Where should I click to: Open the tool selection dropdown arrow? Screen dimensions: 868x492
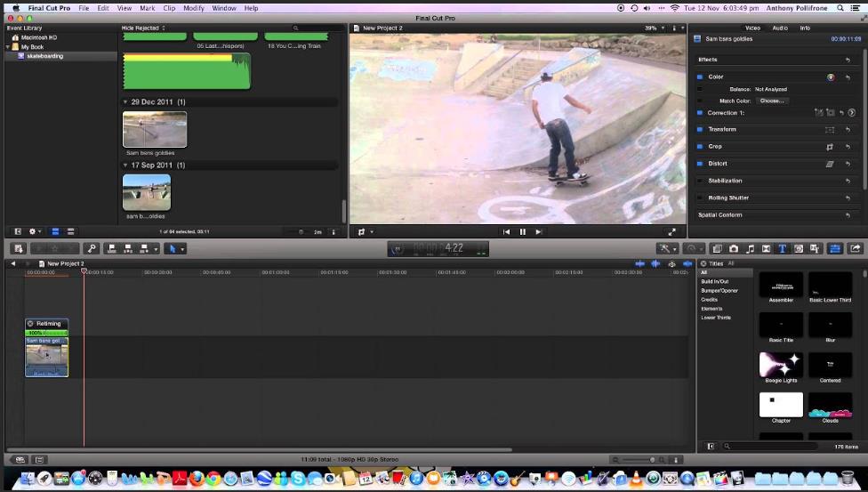(x=182, y=249)
